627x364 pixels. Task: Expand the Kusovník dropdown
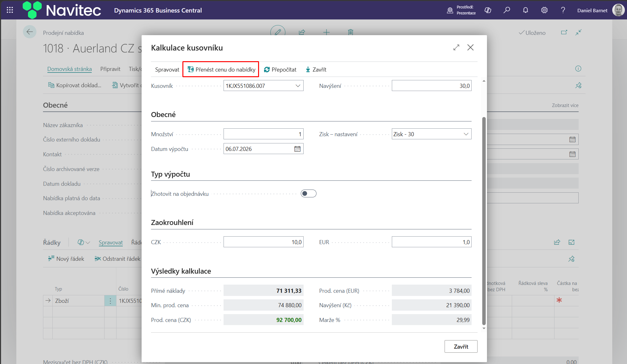pos(298,86)
